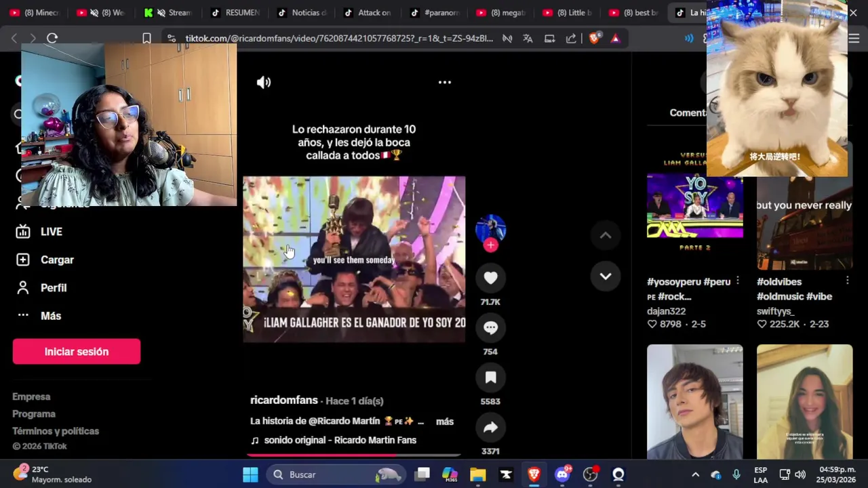The width and height of the screenshot is (868, 488).
Task: Open the microphone tray icon
Action: click(x=736, y=474)
